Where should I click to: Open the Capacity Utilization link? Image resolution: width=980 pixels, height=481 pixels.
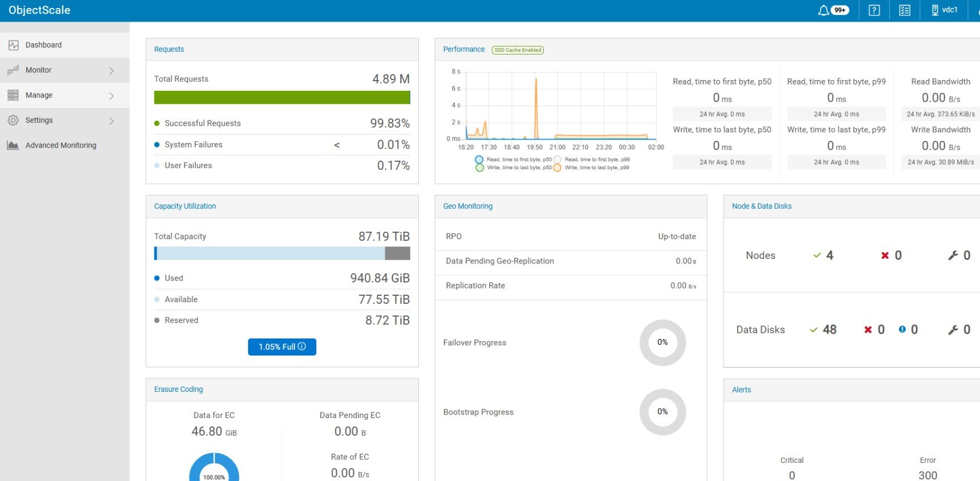(185, 206)
